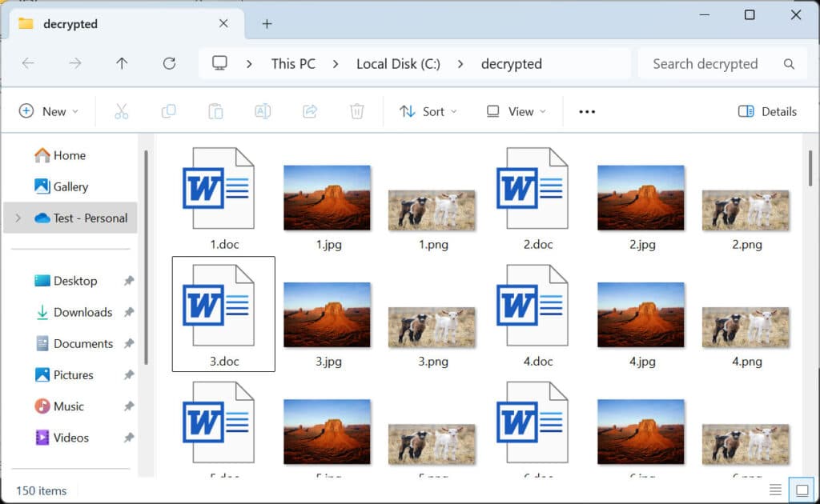Open the 2.jpg image thumbnail
This screenshot has width=820, height=504.
click(x=641, y=196)
